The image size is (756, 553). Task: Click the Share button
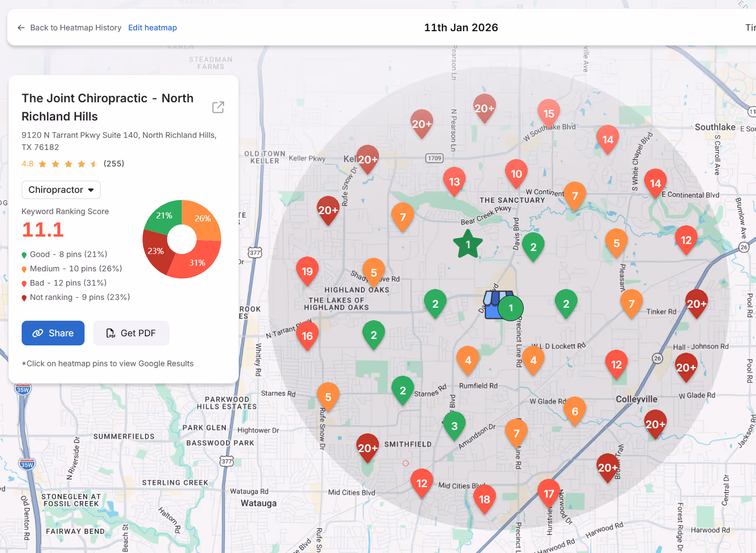coord(53,333)
